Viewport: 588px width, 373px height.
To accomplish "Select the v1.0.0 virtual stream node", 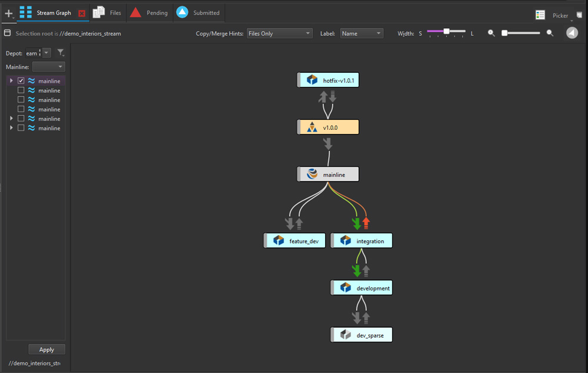I will click(x=328, y=127).
